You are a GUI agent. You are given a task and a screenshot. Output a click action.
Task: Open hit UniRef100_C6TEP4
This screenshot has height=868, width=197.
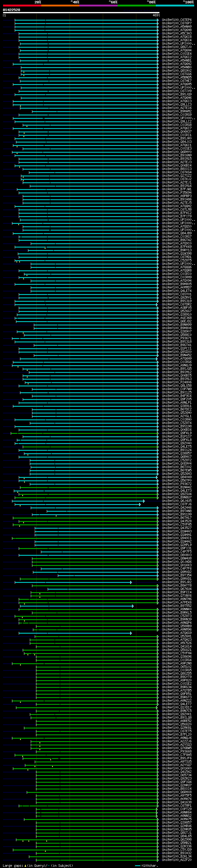(177, 20)
